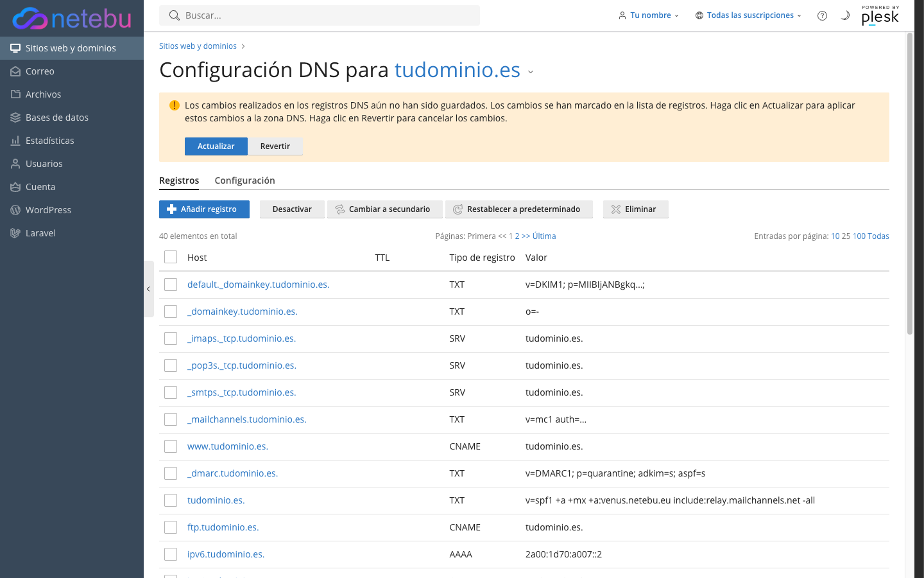Open Archivos in the sidebar menu
Screen dimensions: 924x578
[x=72, y=94]
